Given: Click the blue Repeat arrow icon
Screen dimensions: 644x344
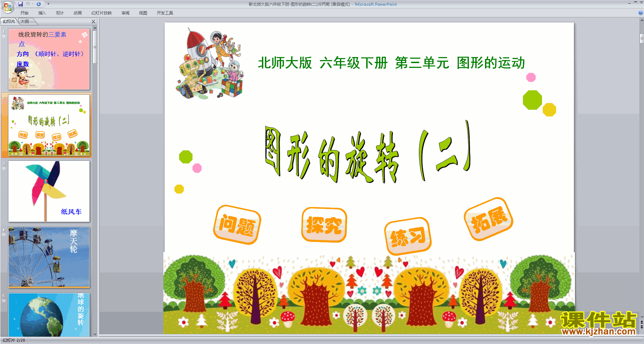Looking at the screenshot, I should [39, 4].
